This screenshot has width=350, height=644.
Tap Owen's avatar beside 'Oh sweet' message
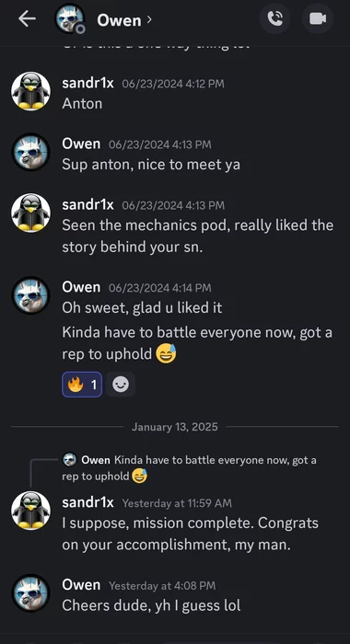click(x=30, y=295)
